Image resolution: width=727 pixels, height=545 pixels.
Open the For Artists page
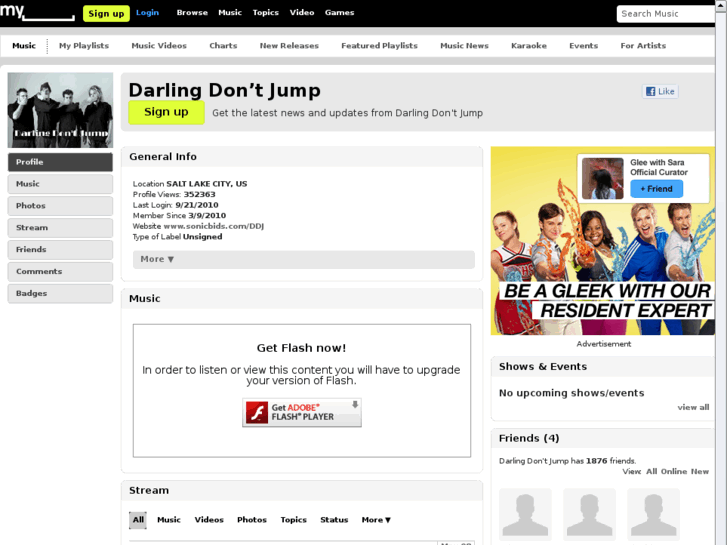coord(643,45)
